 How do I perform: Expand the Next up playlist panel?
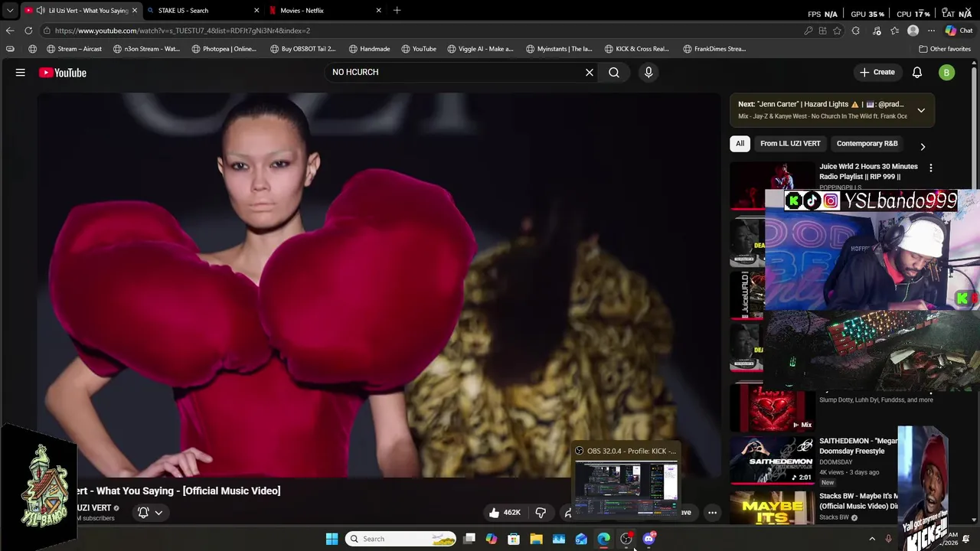921,110
